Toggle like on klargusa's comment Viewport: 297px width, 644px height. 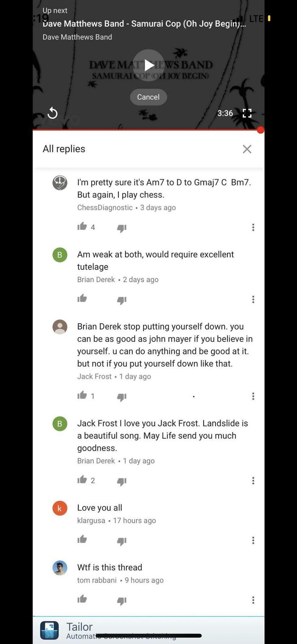tap(82, 540)
